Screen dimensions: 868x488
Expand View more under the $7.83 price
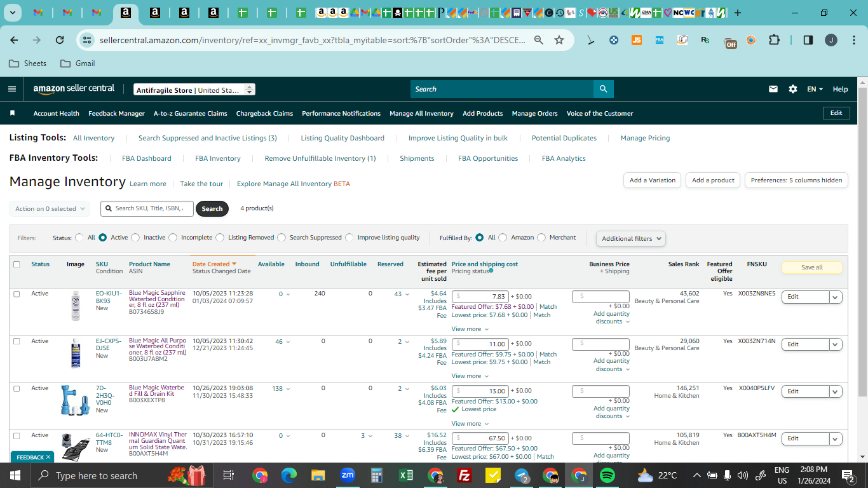coord(470,329)
